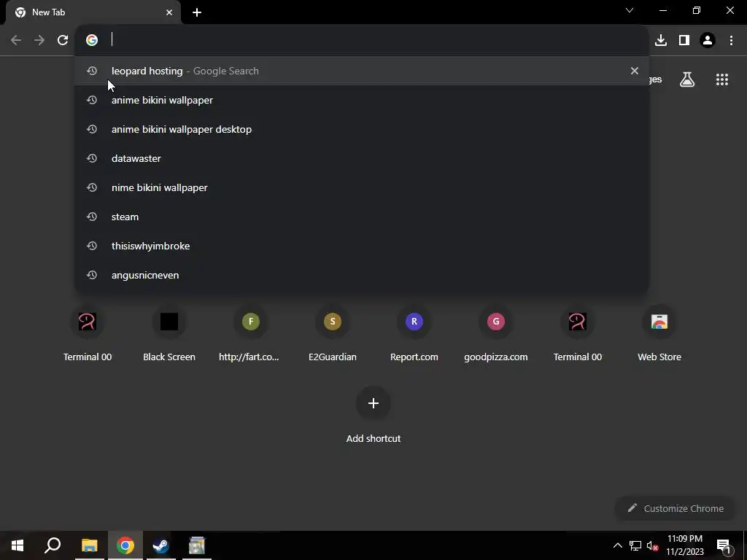Close the New Tab tab
This screenshot has width=747, height=560.
[x=169, y=12]
